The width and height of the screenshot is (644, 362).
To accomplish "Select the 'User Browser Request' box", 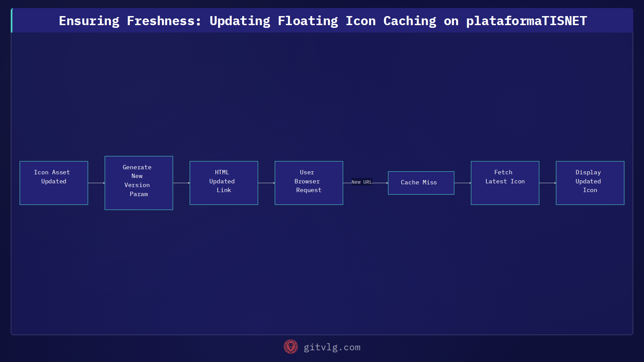I will tap(309, 183).
